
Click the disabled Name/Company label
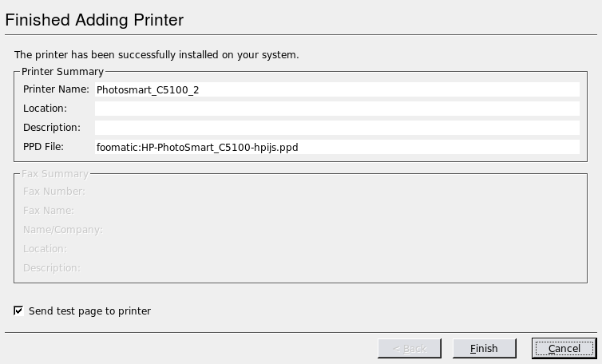pyautogui.click(x=63, y=230)
